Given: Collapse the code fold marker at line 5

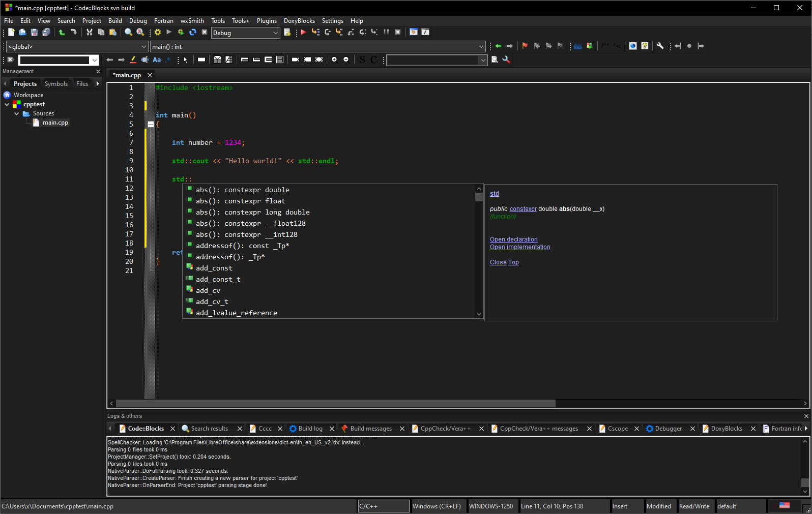Looking at the screenshot, I should point(151,124).
